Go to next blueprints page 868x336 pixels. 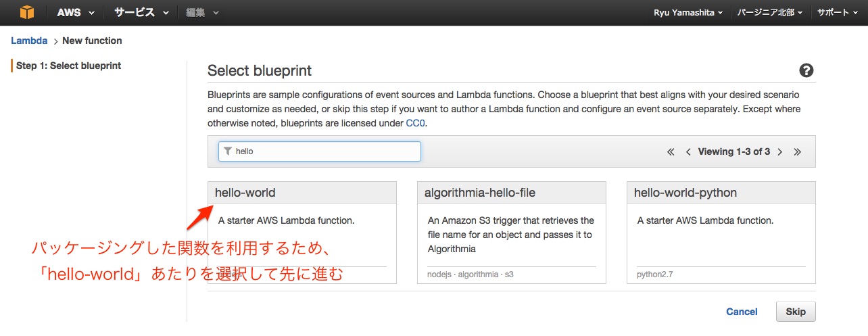[779, 152]
